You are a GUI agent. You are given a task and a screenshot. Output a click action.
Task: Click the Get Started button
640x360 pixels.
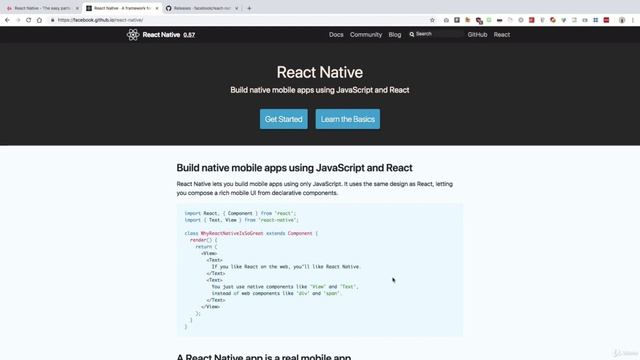click(x=284, y=119)
